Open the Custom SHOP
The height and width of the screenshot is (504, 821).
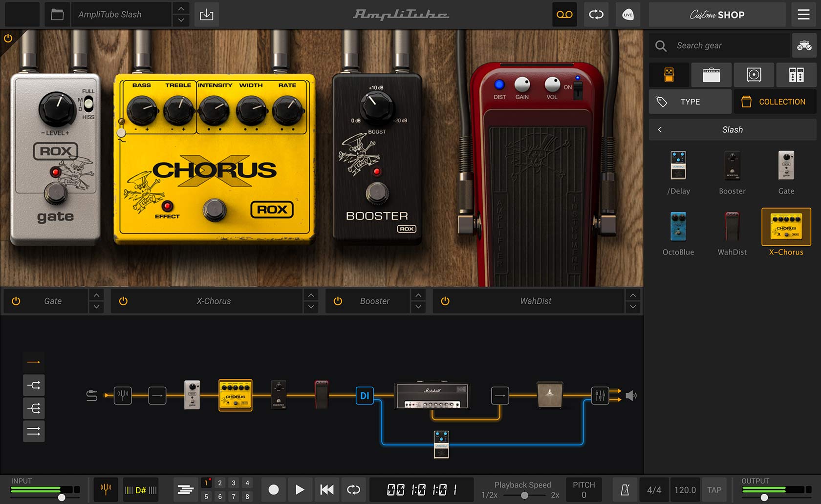click(x=717, y=15)
